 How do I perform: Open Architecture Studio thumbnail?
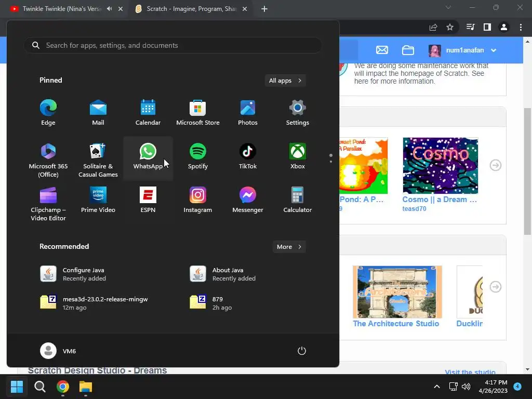coord(397,292)
